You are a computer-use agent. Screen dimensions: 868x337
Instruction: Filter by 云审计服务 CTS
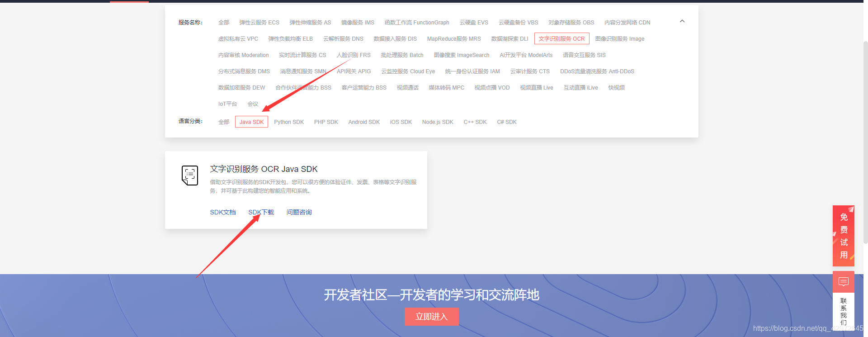530,71
